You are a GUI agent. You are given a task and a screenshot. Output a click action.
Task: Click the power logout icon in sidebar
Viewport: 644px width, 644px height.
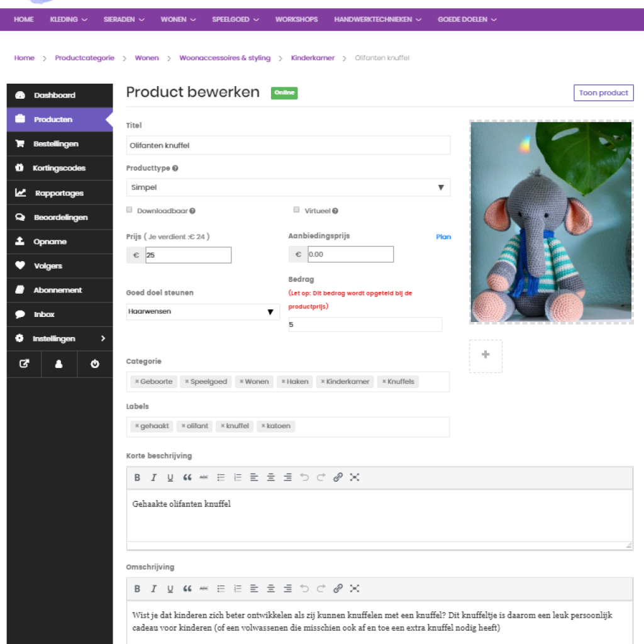[x=95, y=364]
